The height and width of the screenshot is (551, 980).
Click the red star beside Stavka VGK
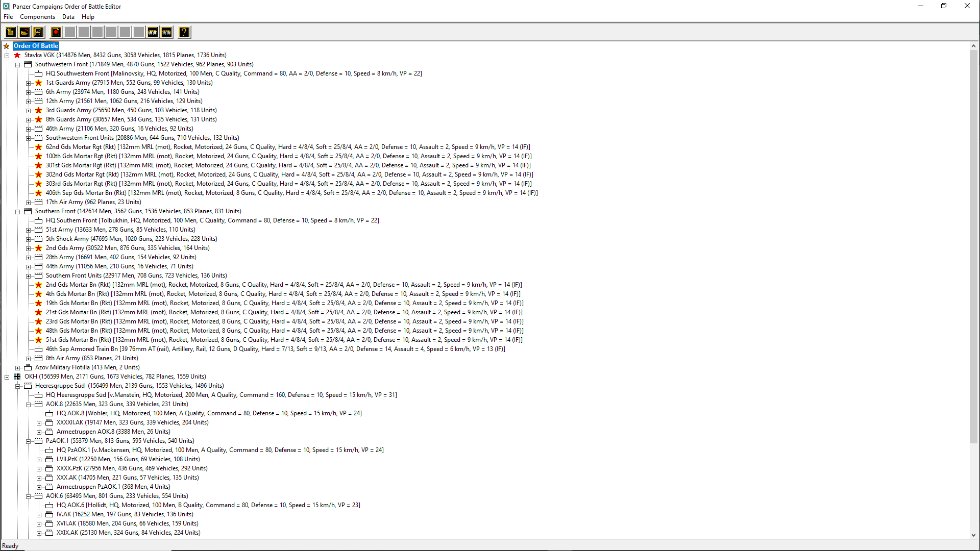point(17,55)
